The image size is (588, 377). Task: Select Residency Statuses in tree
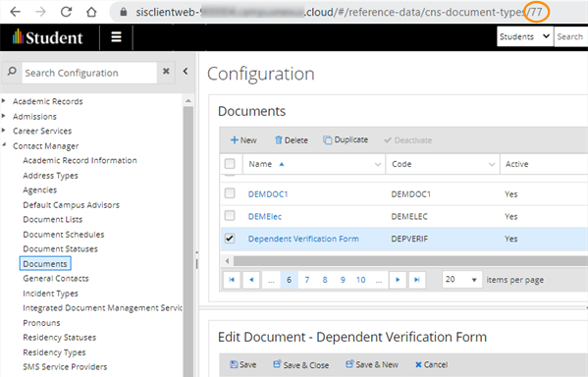coord(60,337)
